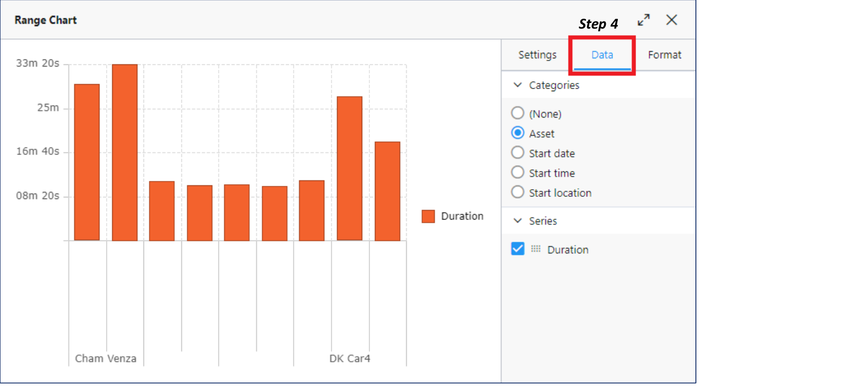
Task: Click the orange Duration legend swatch
Action: point(428,216)
